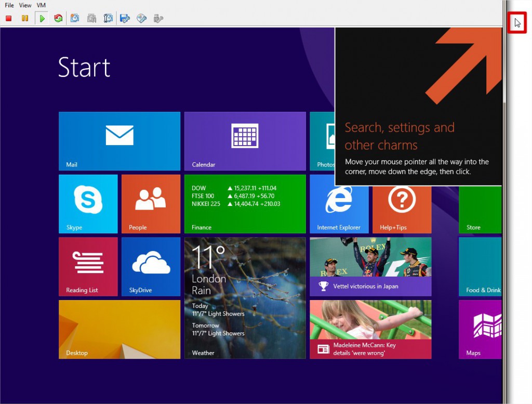Screen dimensions: 532x404
Task: Launch Internet Explorer tile
Action: [339, 210]
